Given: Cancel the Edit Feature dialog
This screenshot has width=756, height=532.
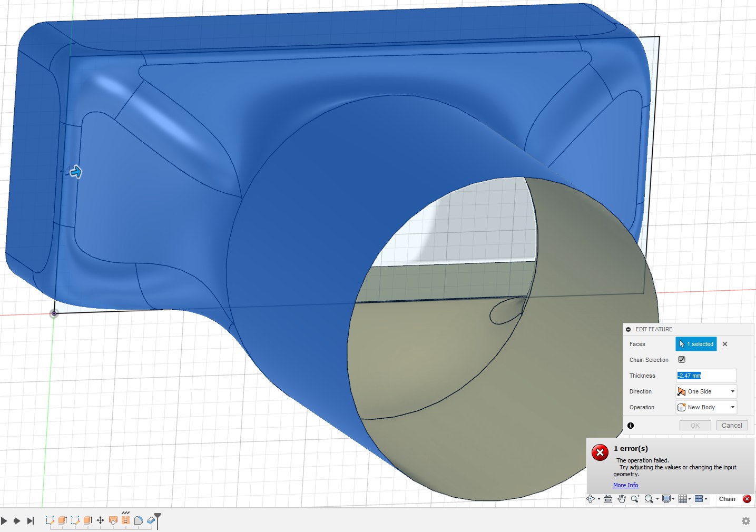Looking at the screenshot, I should pyautogui.click(x=732, y=426).
